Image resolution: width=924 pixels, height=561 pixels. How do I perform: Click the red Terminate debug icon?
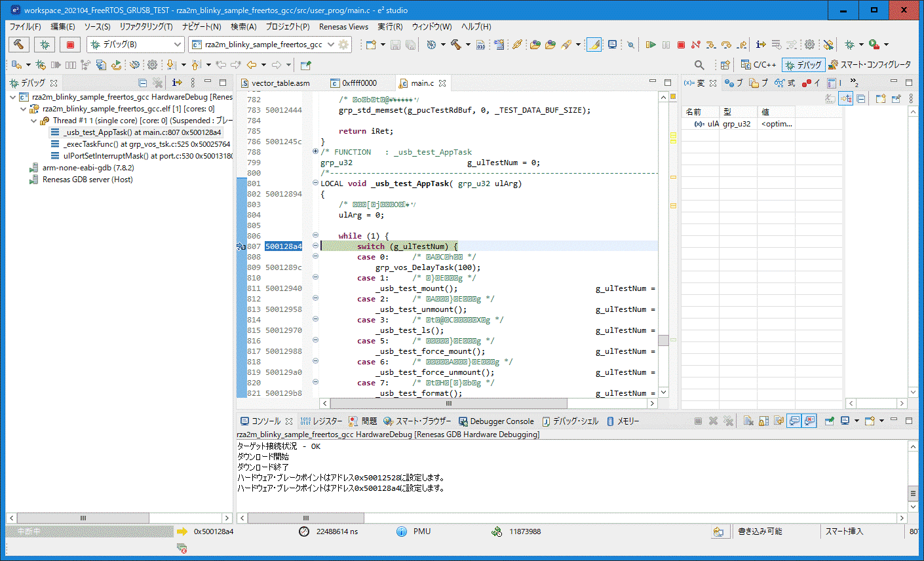[680, 45]
